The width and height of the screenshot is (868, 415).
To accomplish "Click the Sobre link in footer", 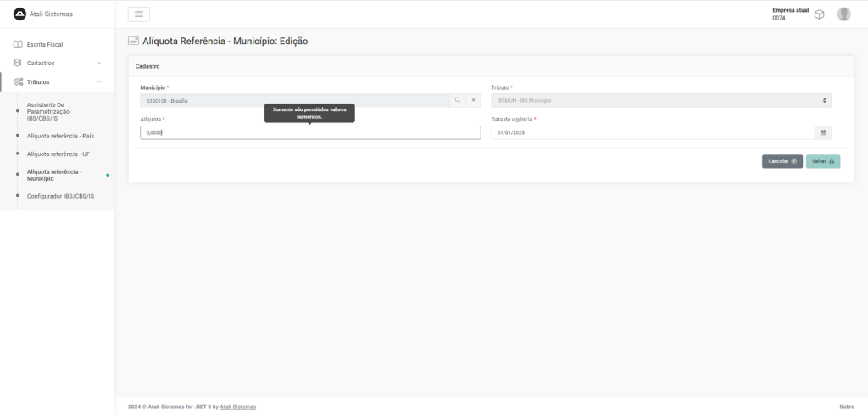I will [846, 407].
